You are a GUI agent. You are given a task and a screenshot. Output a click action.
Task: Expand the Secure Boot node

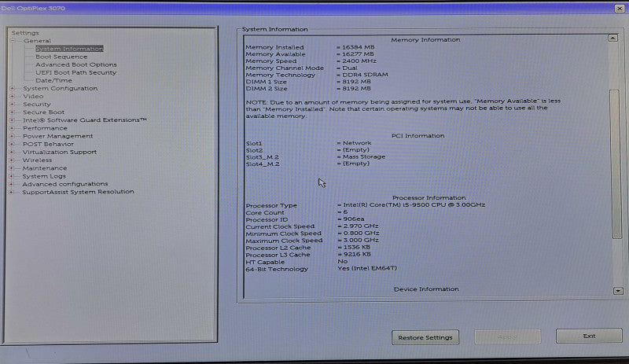(12, 112)
